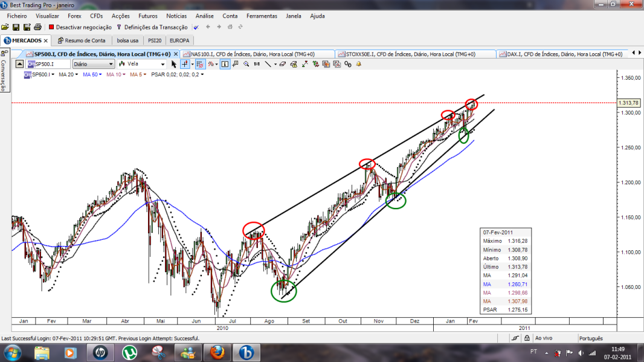
Task: Click the indicators wave icon
Action: (x=211, y=64)
